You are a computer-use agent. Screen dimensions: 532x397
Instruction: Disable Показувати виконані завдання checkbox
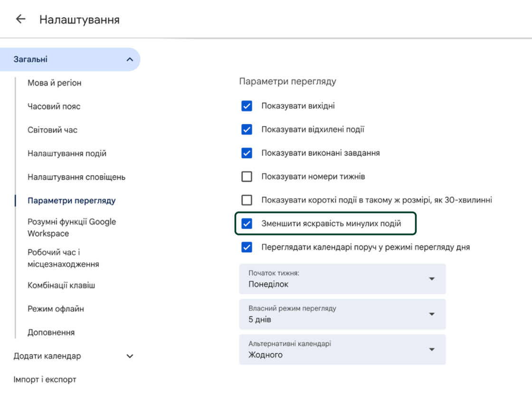coord(247,153)
